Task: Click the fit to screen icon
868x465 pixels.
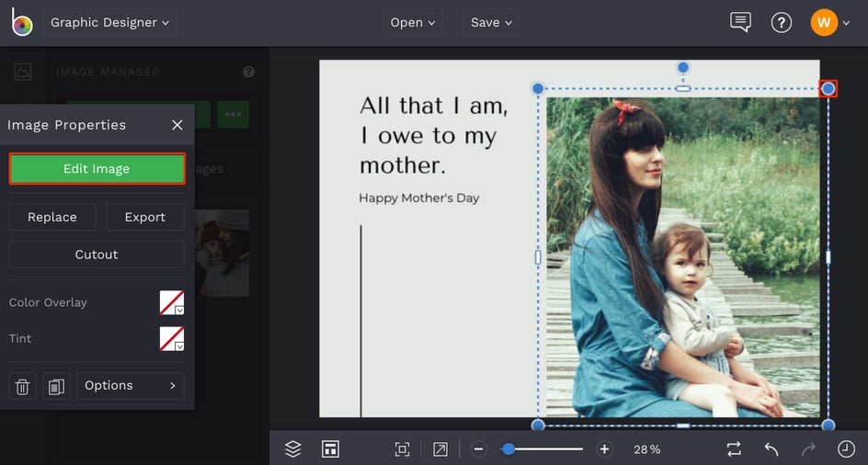Action: pyautogui.click(x=402, y=449)
